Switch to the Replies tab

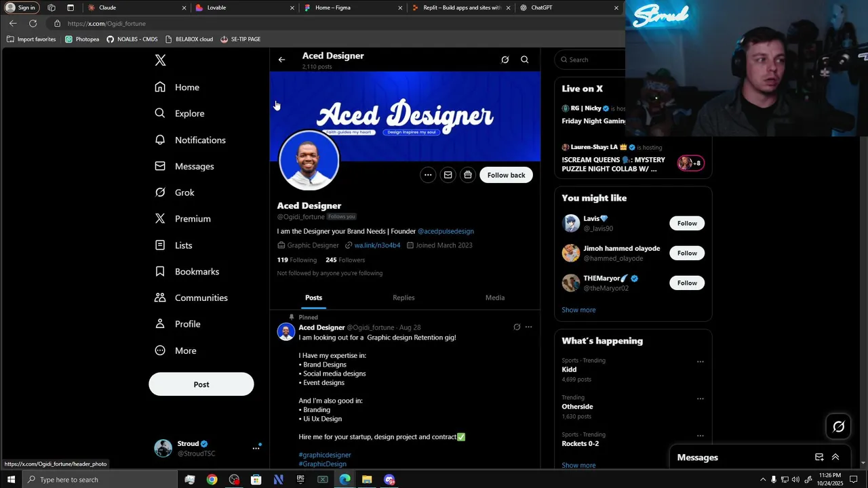click(x=403, y=298)
